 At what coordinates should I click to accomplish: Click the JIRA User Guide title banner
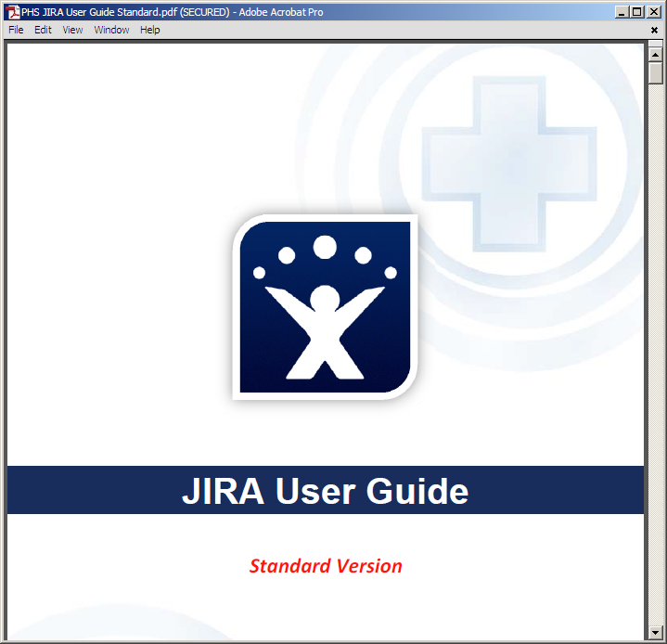(x=325, y=490)
